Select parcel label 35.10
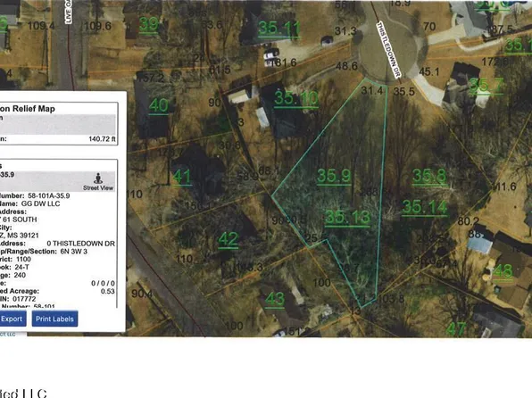 coord(296,98)
